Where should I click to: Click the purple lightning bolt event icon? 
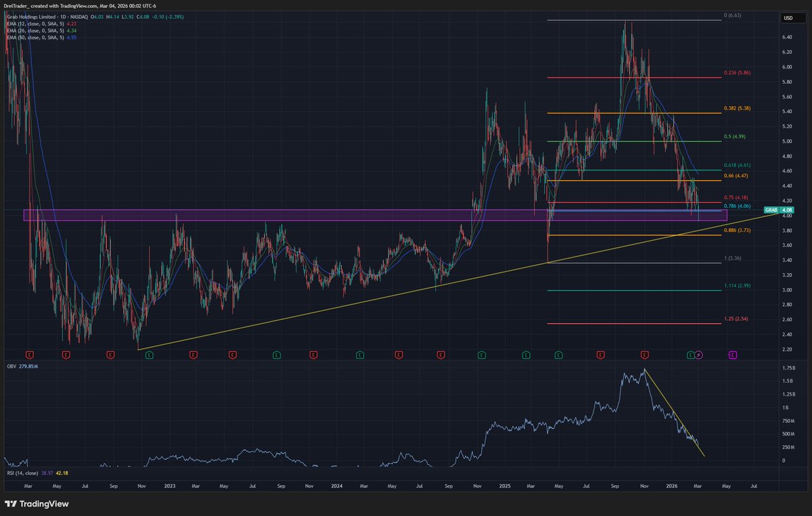click(700, 354)
